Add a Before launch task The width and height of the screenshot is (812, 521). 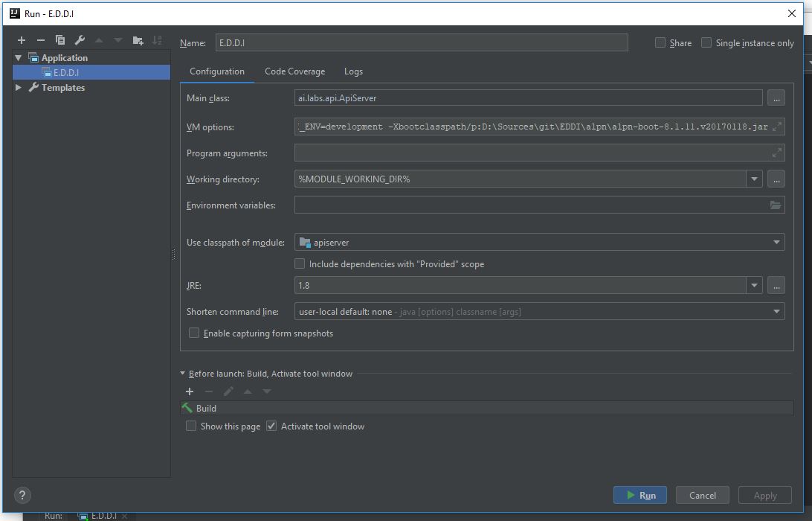pyautogui.click(x=190, y=391)
